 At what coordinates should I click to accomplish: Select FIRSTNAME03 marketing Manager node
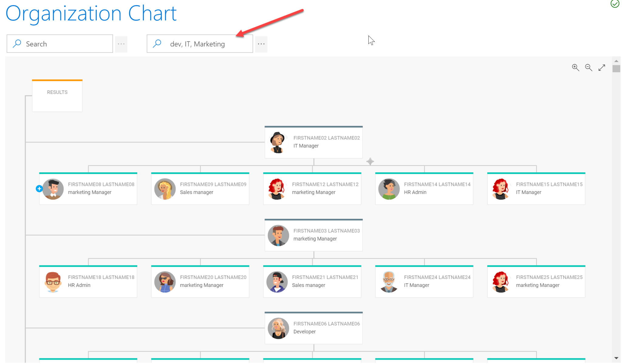coord(313,235)
